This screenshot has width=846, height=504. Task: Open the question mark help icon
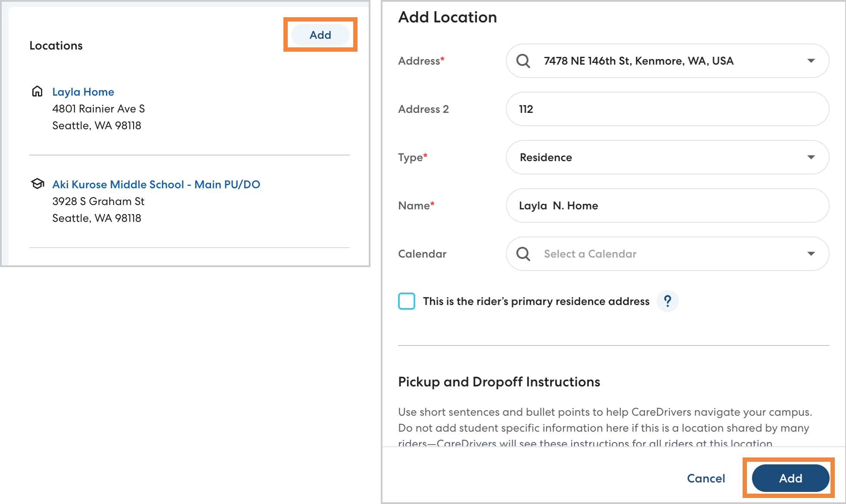[667, 301]
